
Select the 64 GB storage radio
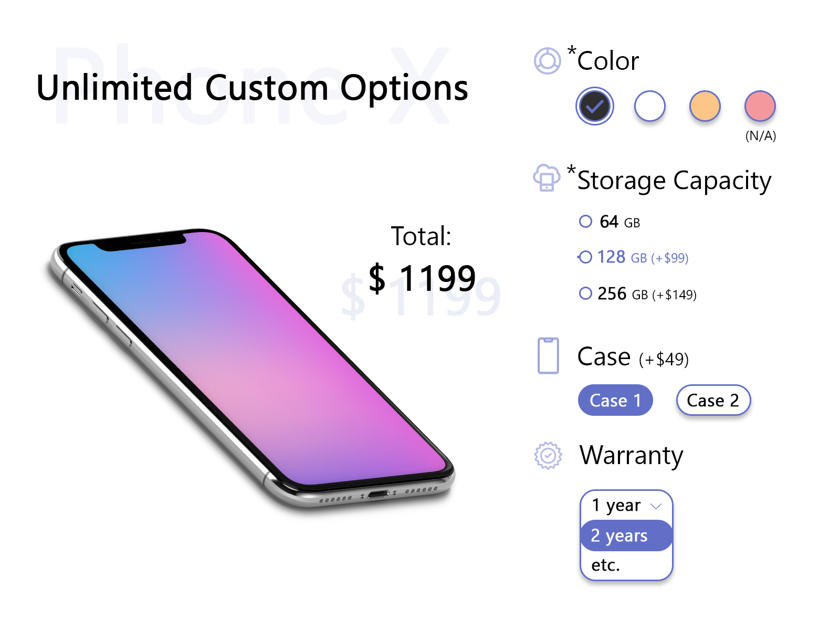click(x=585, y=222)
